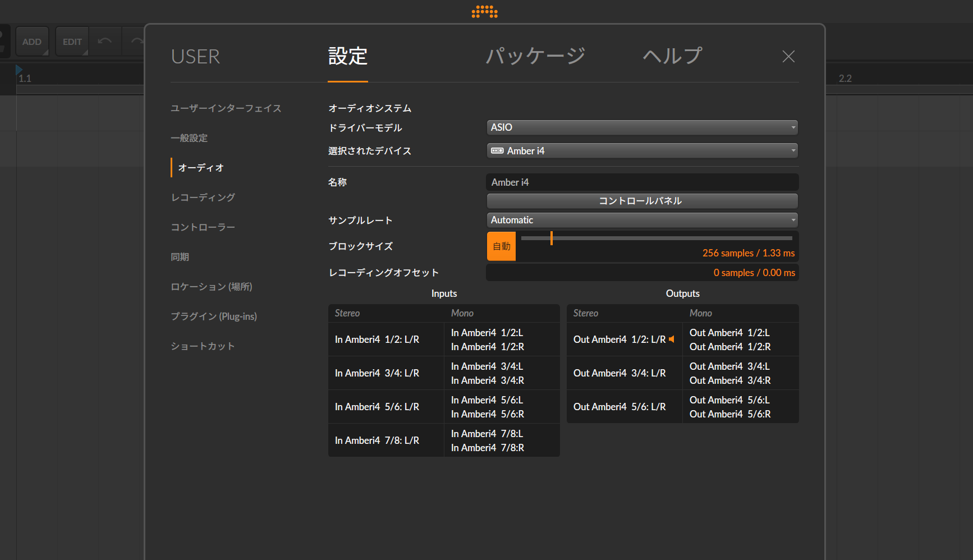Switch to the 設定 tab
The image size is (973, 560).
click(x=348, y=57)
